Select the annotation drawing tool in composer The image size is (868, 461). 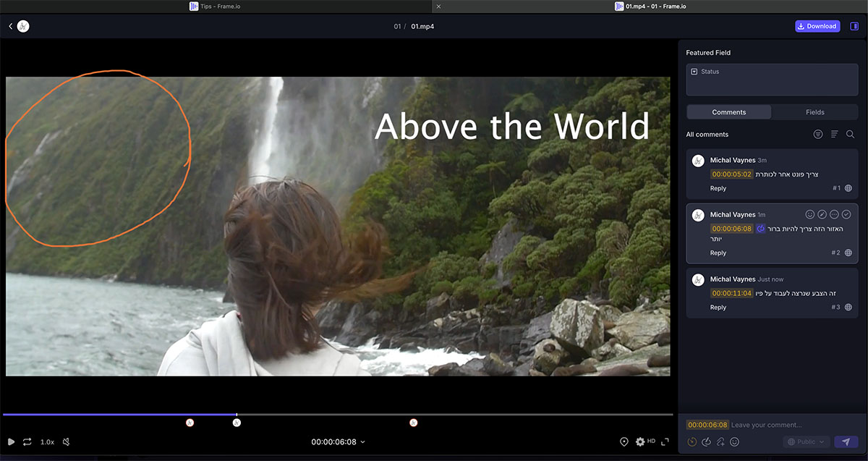point(707,442)
